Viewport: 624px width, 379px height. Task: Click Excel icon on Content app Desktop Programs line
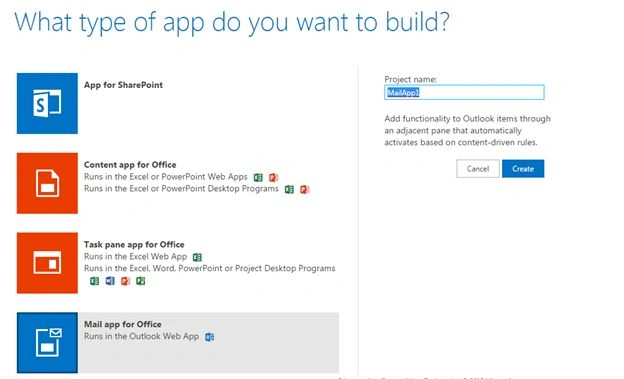tap(289, 190)
